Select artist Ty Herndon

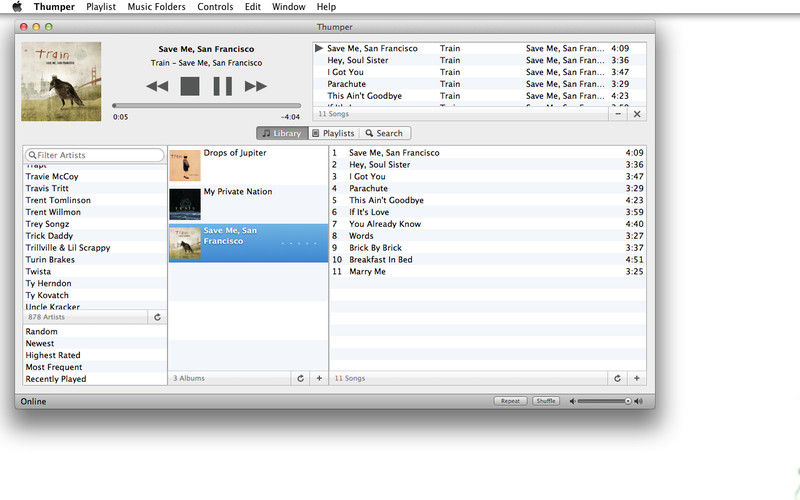pyautogui.click(x=95, y=283)
